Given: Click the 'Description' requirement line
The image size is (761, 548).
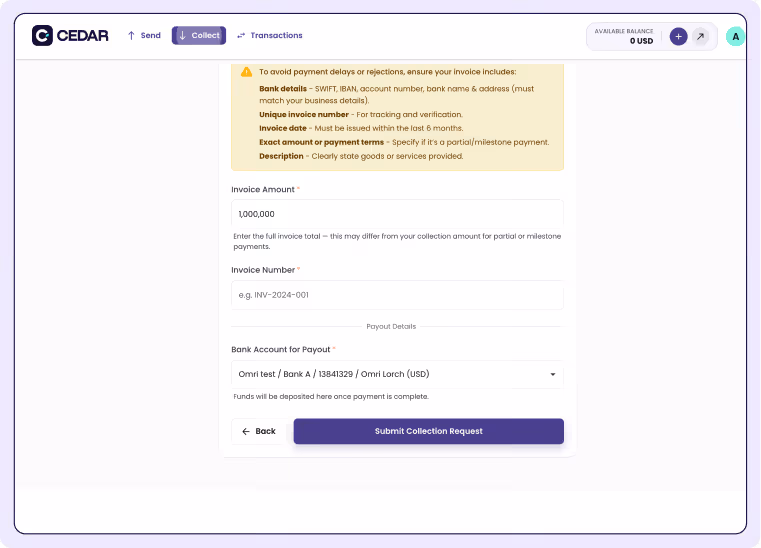Looking at the screenshot, I should [x=361, y=156].
